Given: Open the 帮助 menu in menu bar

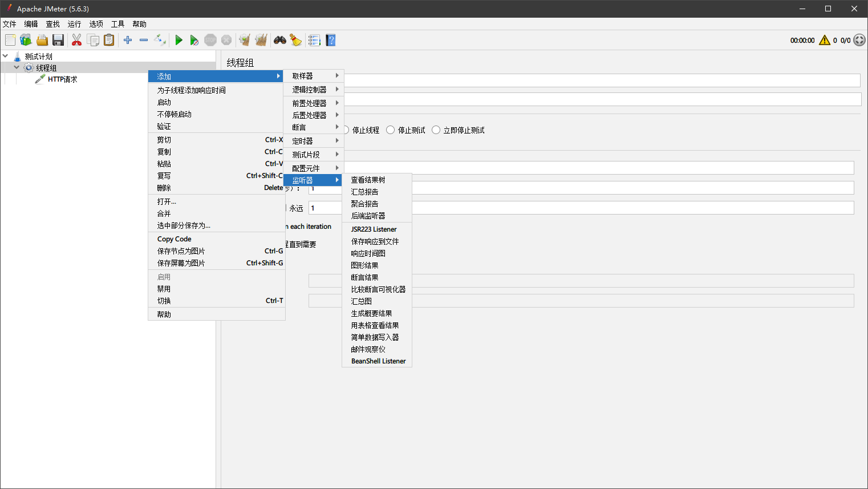Looking at the screenshot, I should pyautogui.click(x=139, y=24).
